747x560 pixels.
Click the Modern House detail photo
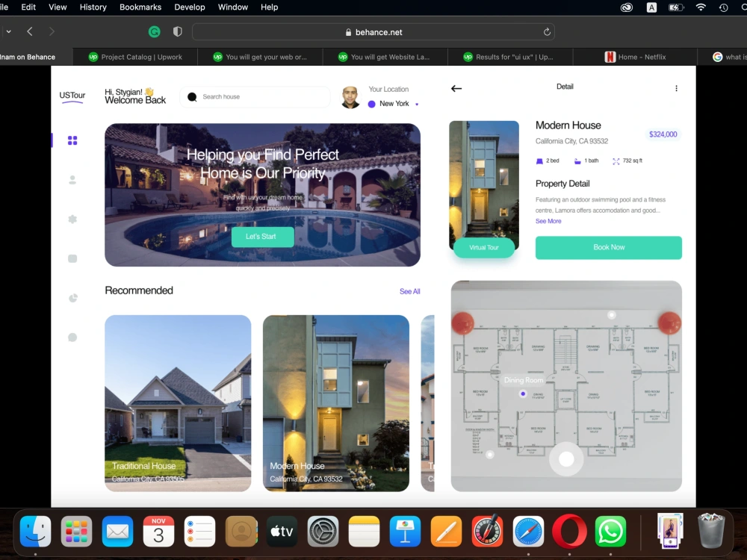click(x=484, y=184)
